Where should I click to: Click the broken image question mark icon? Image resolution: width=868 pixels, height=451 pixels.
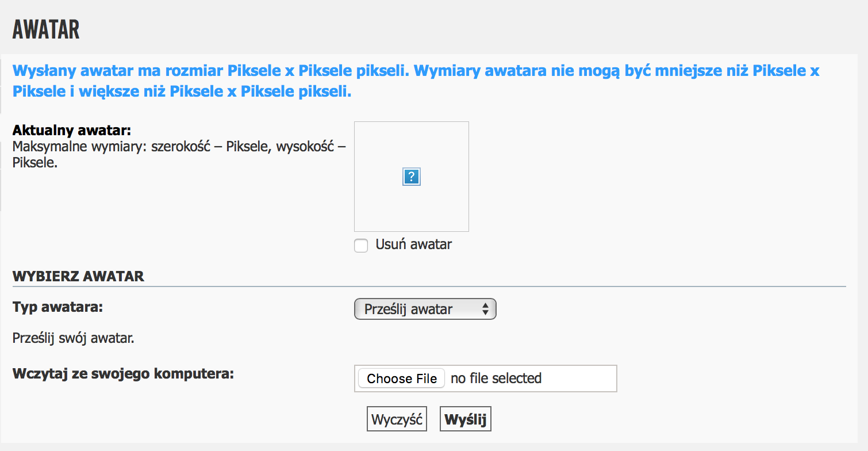412,177
